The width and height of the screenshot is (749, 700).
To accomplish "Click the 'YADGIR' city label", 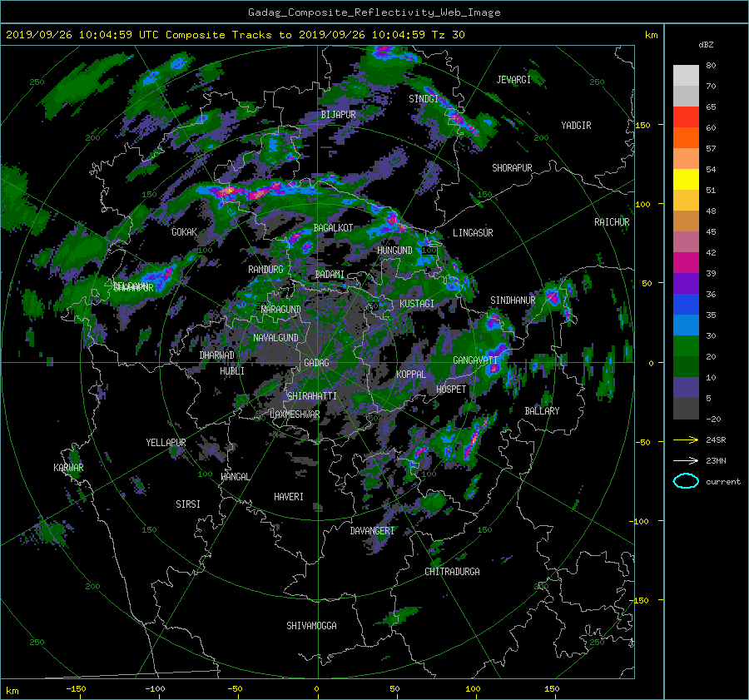I will coord(576,126).
